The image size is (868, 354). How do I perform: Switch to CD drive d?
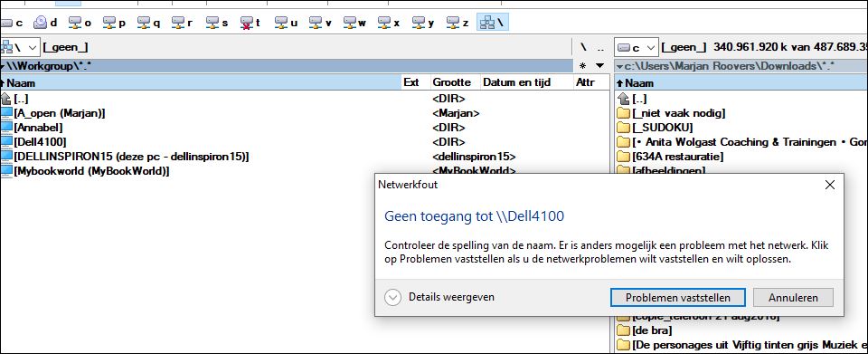coord(46,23)
